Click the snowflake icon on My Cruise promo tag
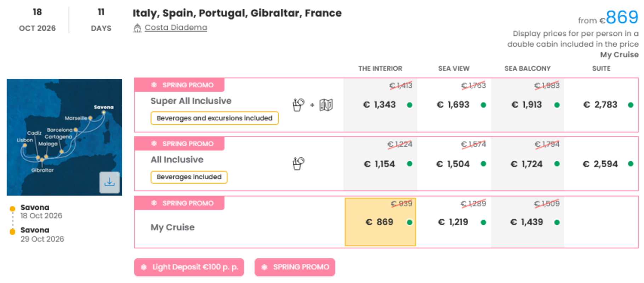The height and width of the screenshot is (283, 644). (x=154, y=203)
